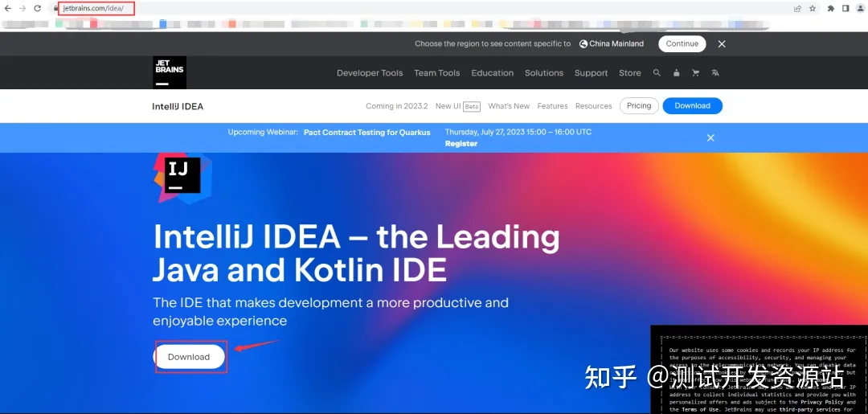Go back with the browser back arrow
The image size is (868, 414).
pyautogui.click(x=8, y=8)
